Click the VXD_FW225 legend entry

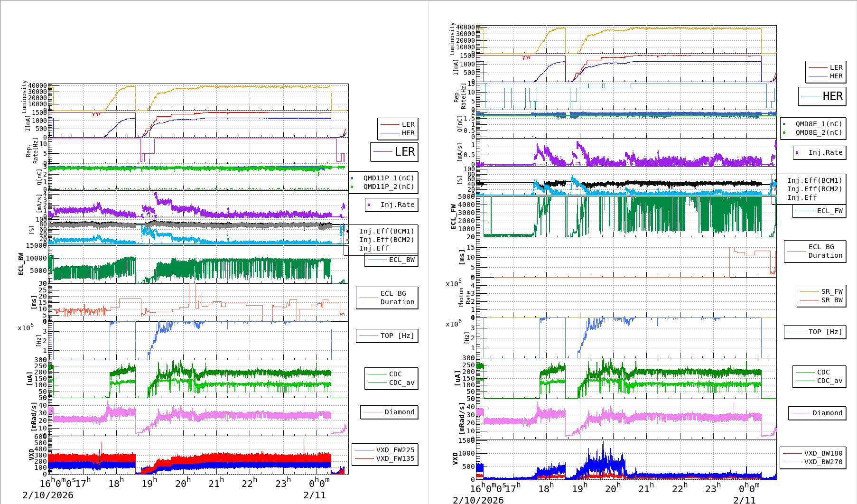pos(395,450)
